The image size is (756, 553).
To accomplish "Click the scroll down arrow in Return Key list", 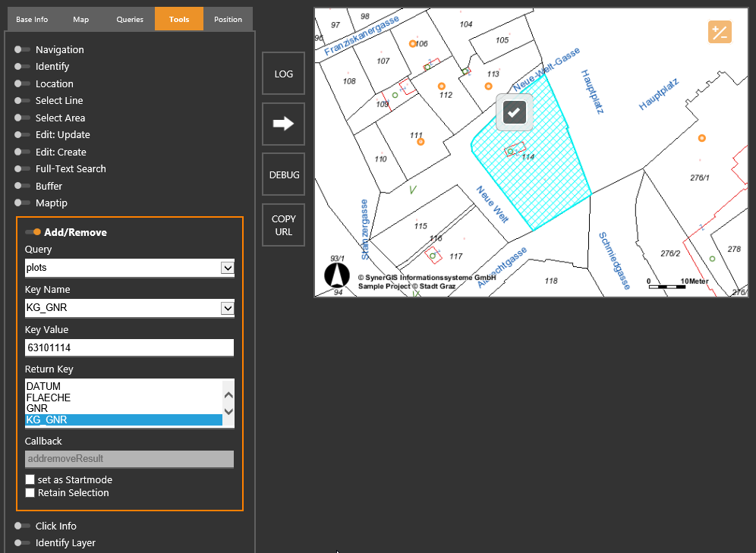I will 228,412.
